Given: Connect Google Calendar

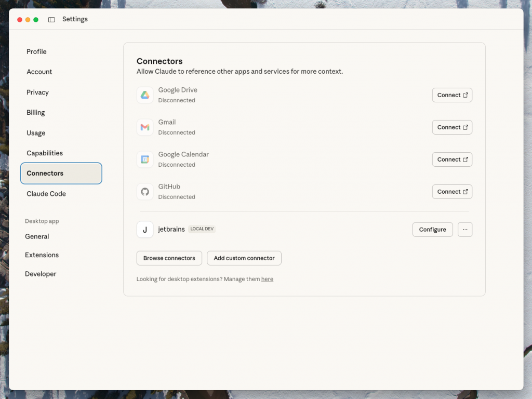Looking at the screenshot, I should tap(452, 159).
